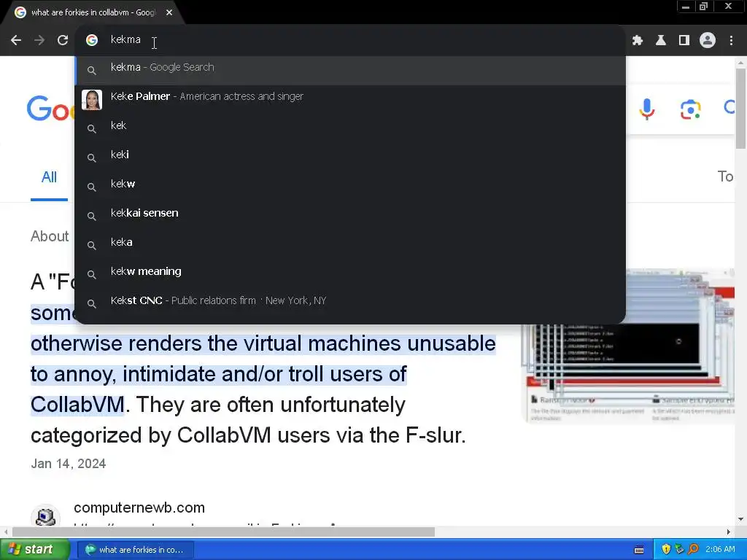This screenshot has width=747, height=560.
Task: Click the taskbar 'what are forkies' button
Action: click(x=135, y=550)
